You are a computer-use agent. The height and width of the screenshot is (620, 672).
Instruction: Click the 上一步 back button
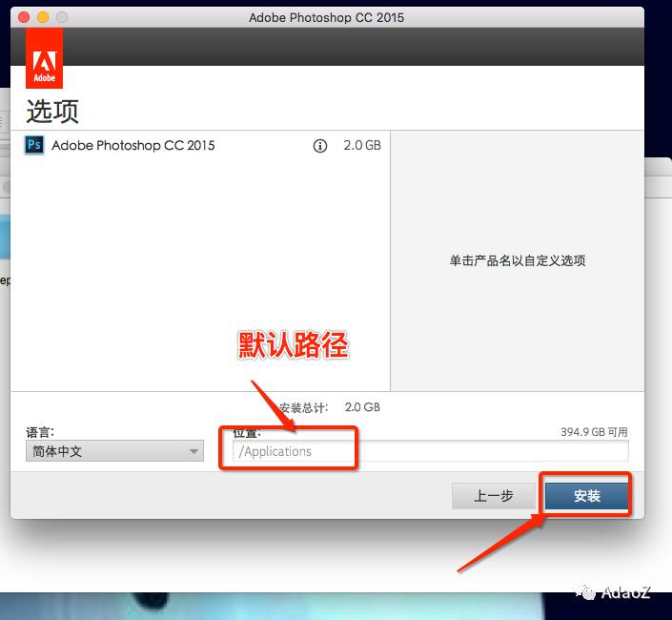494,496
